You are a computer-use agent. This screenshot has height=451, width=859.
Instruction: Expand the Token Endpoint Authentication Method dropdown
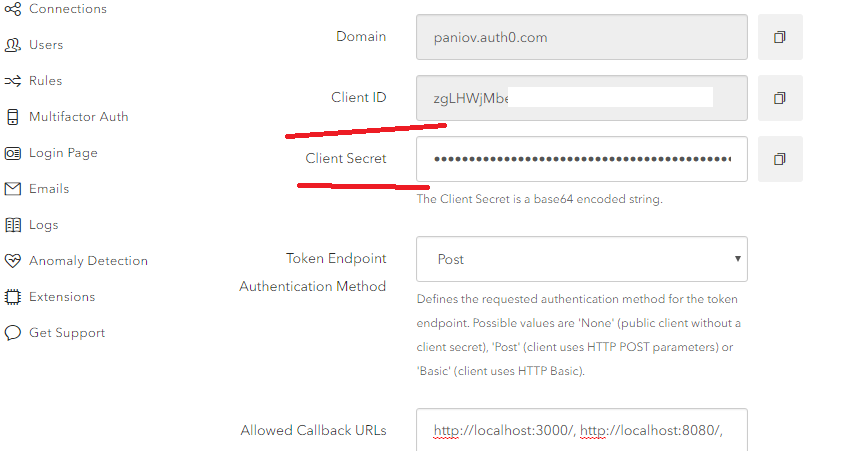coord(582,259)
